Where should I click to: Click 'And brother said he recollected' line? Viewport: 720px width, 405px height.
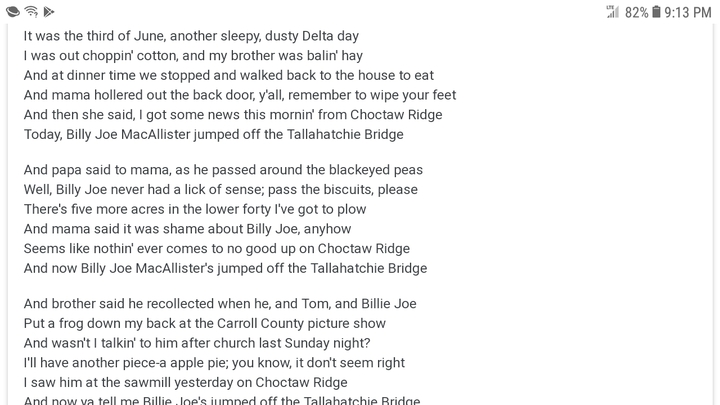220,304
